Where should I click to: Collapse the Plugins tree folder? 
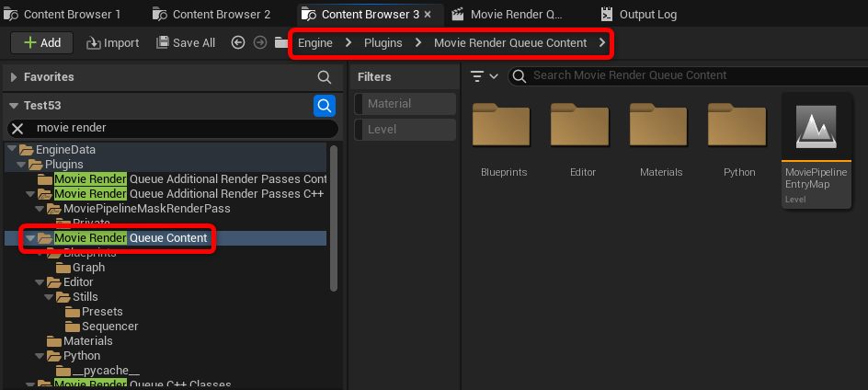click(21, 165)
